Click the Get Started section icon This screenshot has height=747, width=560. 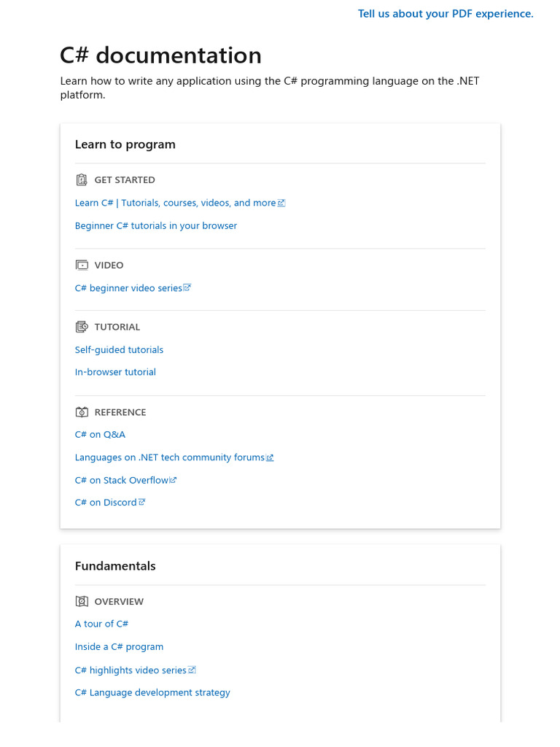82,179
